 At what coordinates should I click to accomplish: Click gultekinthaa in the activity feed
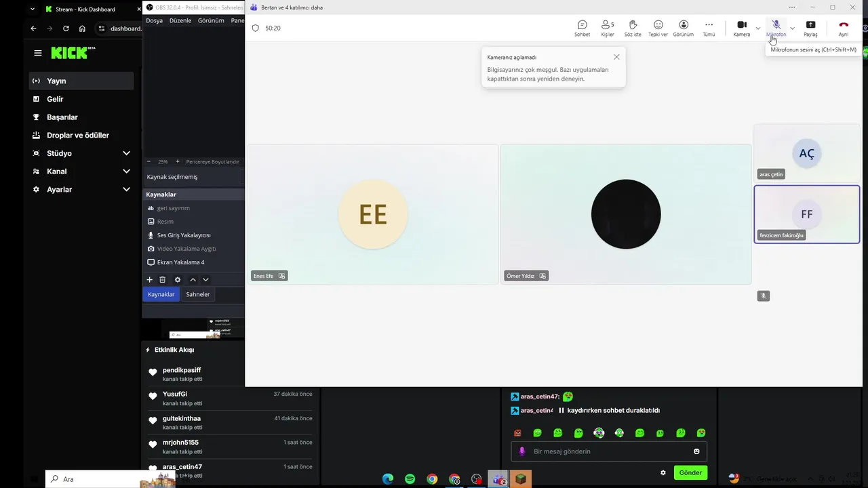[x=182, y=418]
